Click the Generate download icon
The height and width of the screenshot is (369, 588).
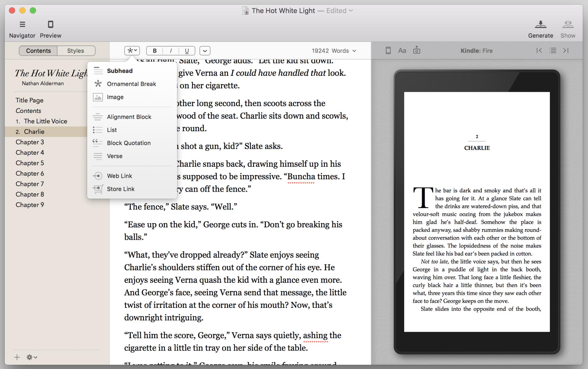[x=540, y=24]
